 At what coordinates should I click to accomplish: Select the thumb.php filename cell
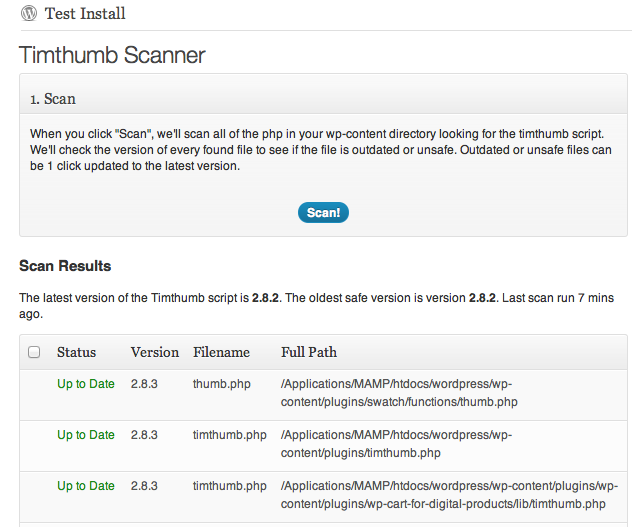point(222,384)
